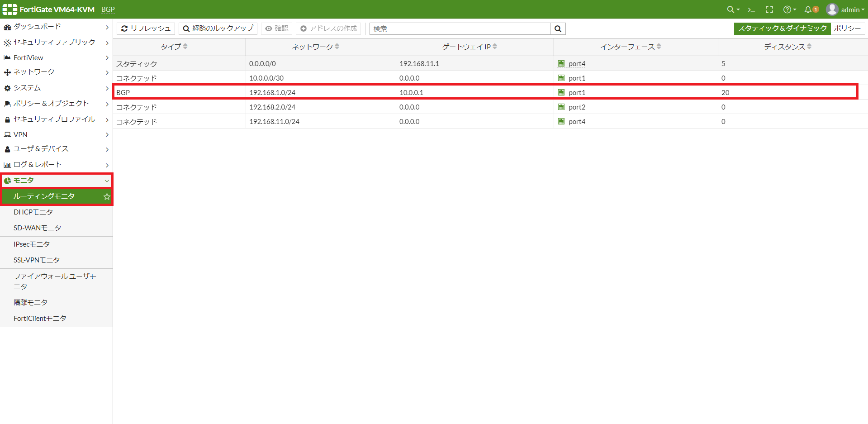Launch the CLI console icon
This screenshot has height=424, width=868.
pos(751,10)
